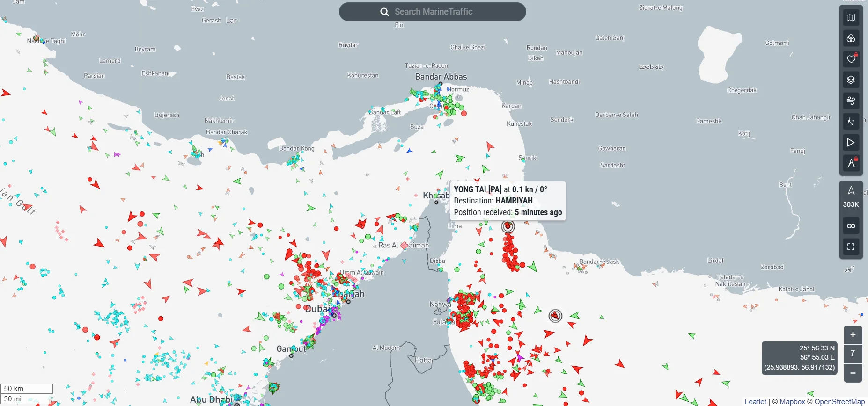This screenshot has width=868, height=406.
Task: Open the OpenStreetMap attribution link
Action: coord(839,401)
